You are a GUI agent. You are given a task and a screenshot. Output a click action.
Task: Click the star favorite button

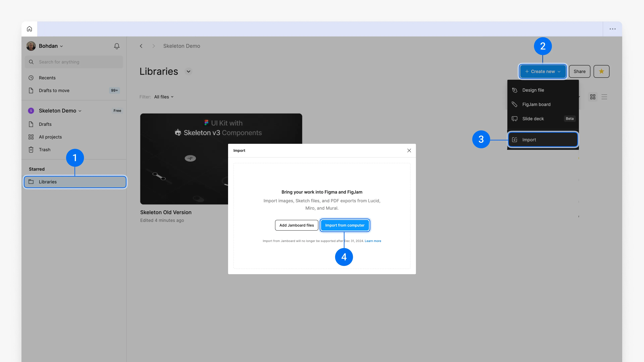click(601, 71)
